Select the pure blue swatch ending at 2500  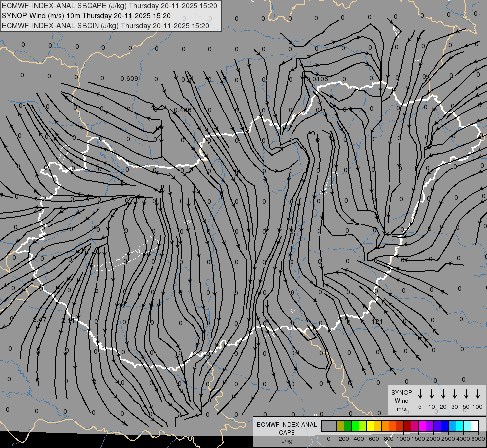[444, 426]
